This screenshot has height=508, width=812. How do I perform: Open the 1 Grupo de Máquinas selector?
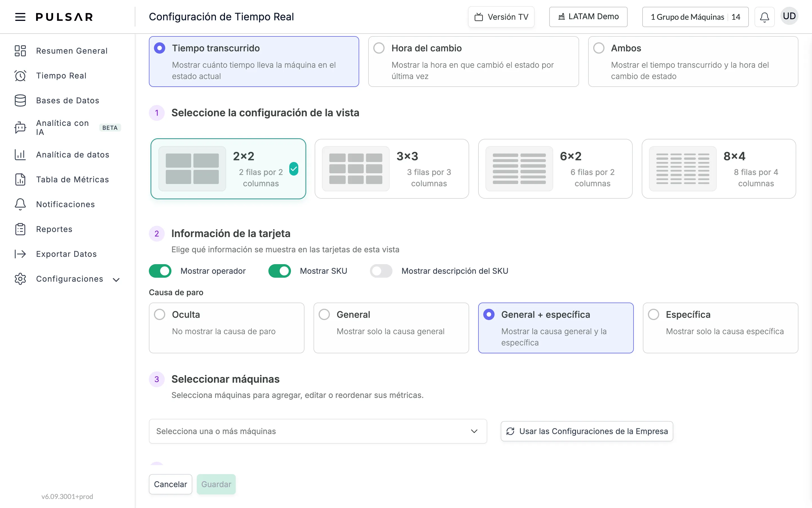(x=695, y=17)
